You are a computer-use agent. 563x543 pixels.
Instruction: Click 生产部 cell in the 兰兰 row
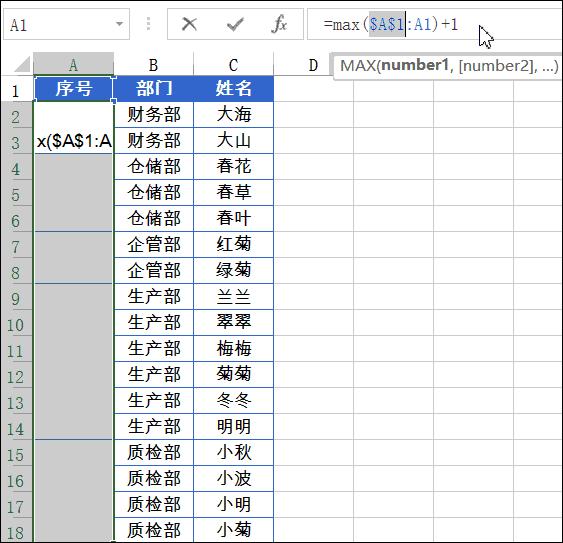(154, 296)
